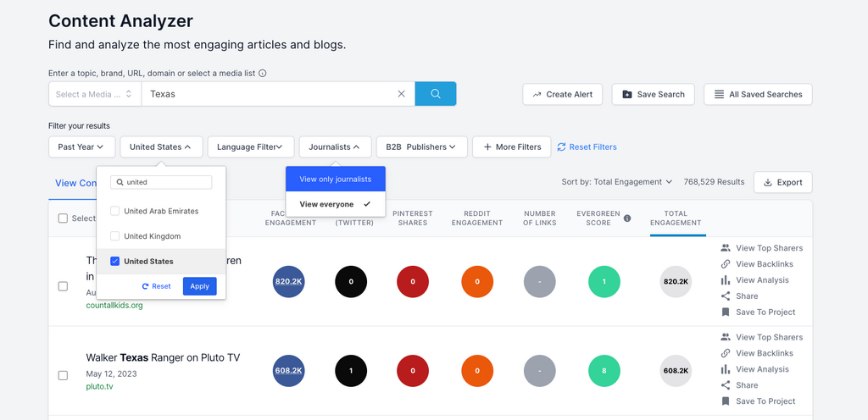
Task: Tick the United Kingdom checkbox
Action: (115, 236)
